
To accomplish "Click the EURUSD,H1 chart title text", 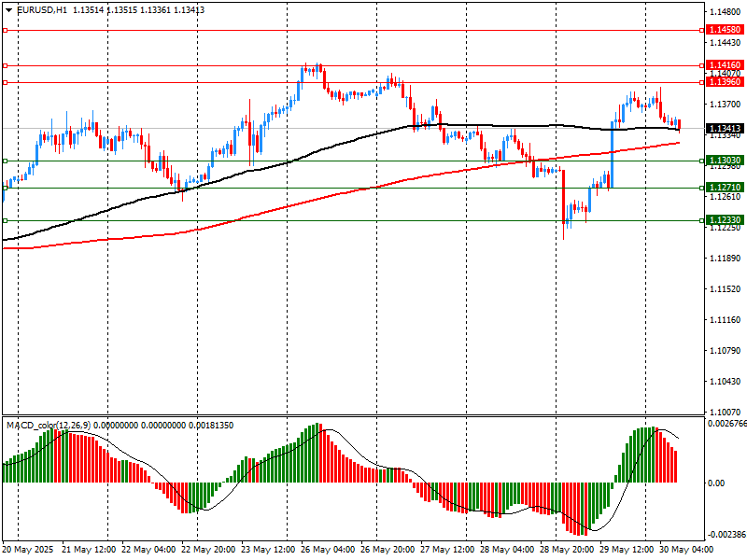I will (42, 9).
